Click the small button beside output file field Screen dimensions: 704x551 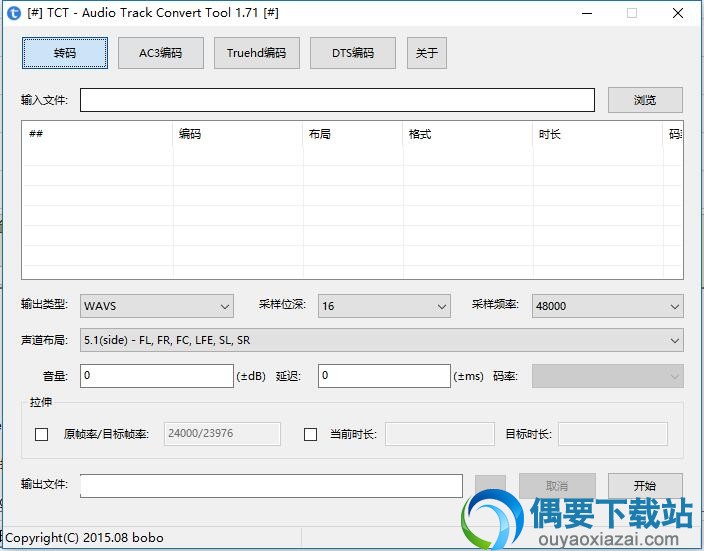[x=490, y=486]
